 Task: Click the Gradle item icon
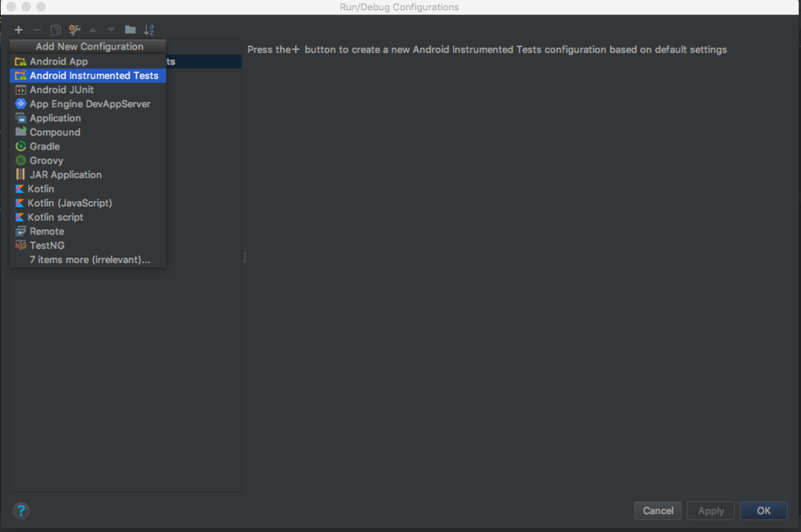pyautogui.click(x=20, y=146)
